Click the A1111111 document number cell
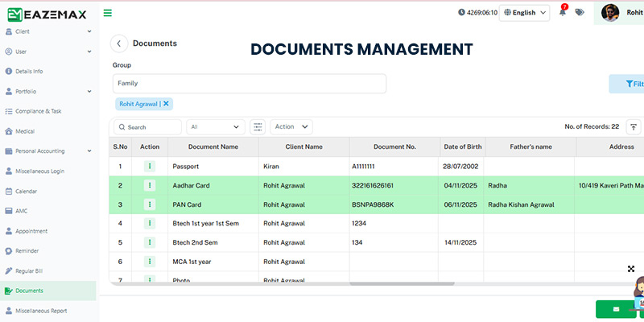 tap(363, 167)
